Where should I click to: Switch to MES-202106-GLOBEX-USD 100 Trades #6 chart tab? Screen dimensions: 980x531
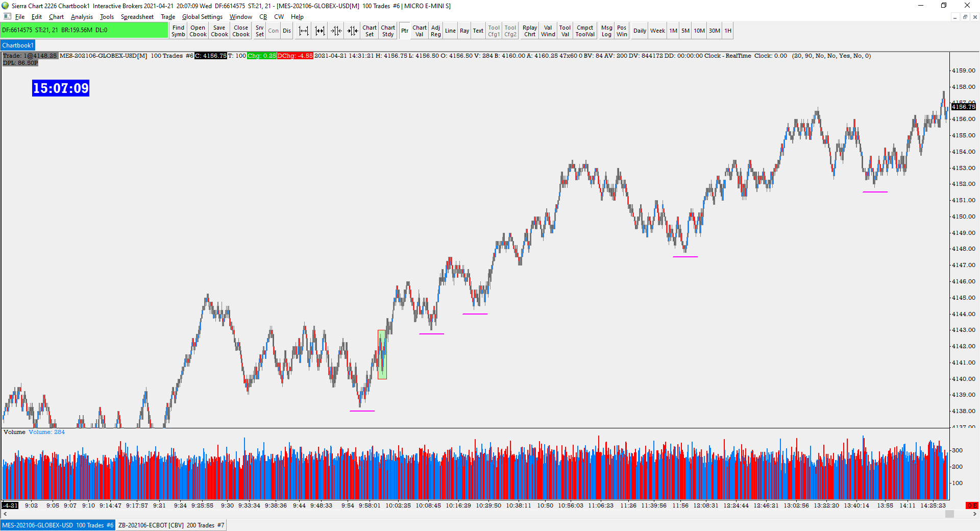pyautogui.click(x=58, y=525)
